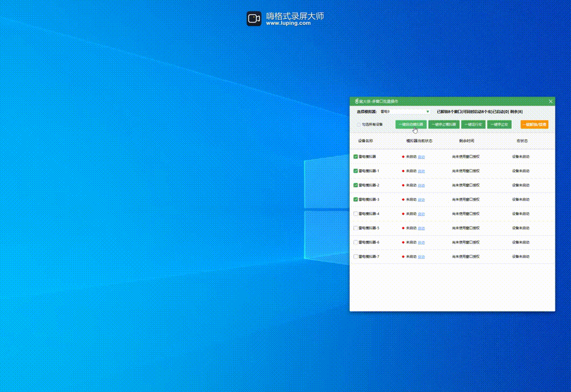Uncheck the 雷电模拟器 device checkbox
The image size is (571, 392).
356,157
